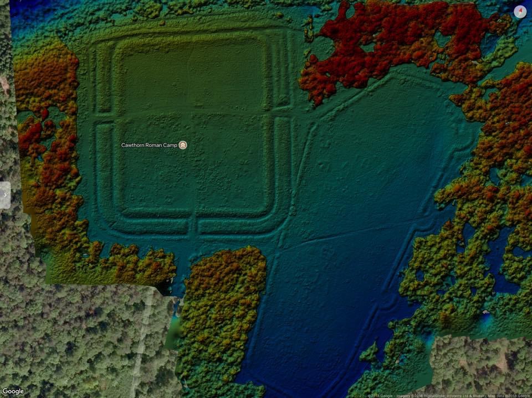The width and height of the screenshot is (532, 398).
Task: Click the Google logo in the corner
Action: tap(13, 391)
